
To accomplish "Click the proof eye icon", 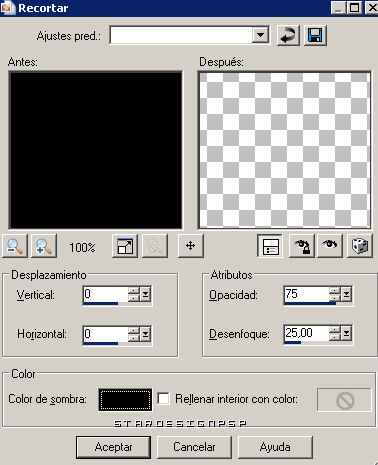I will click(330, 246).
